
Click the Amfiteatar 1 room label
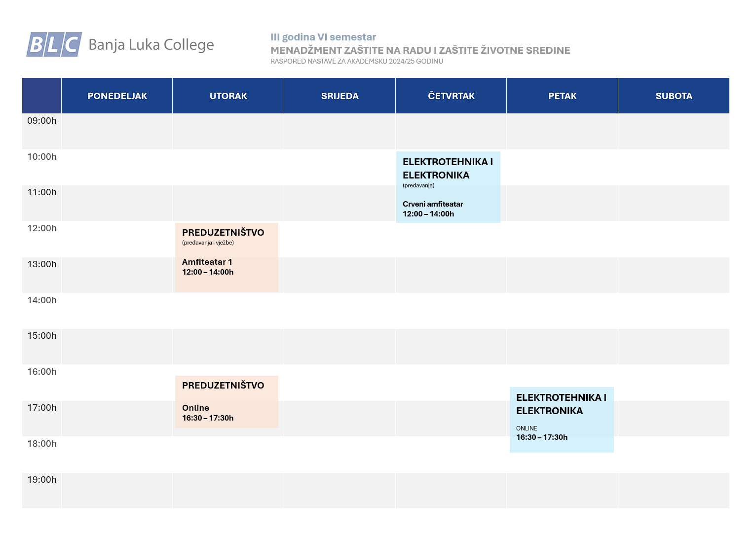[207, 262]
